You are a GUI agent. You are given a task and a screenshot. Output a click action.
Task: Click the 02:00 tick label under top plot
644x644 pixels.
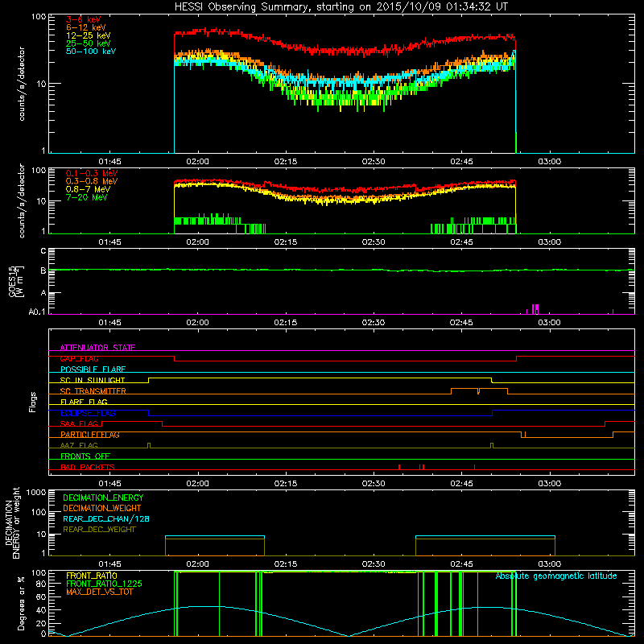click(x=197, y=162)
